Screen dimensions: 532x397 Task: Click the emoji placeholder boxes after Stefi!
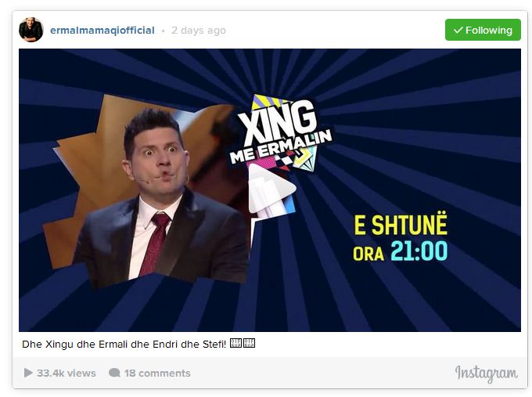pyautogui.click(x=243, y=343)
